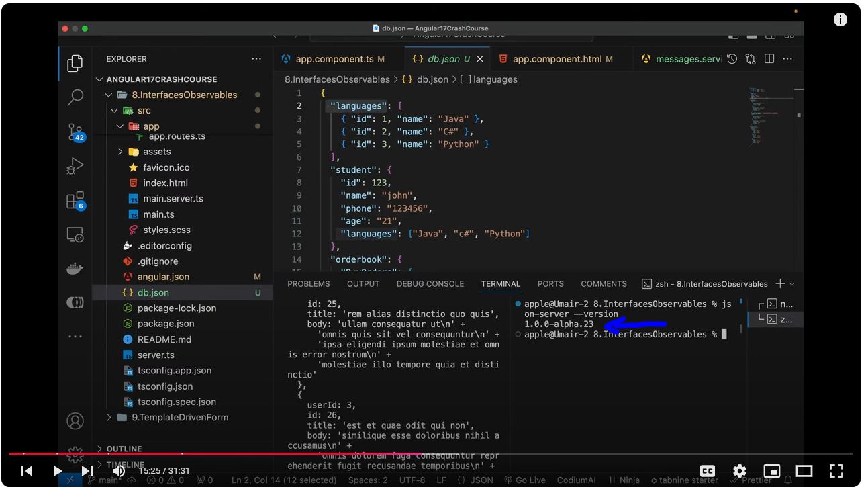Click the three-dots additional views icon in activity bar
The image size is (868, 487).
tap(75, 336)
